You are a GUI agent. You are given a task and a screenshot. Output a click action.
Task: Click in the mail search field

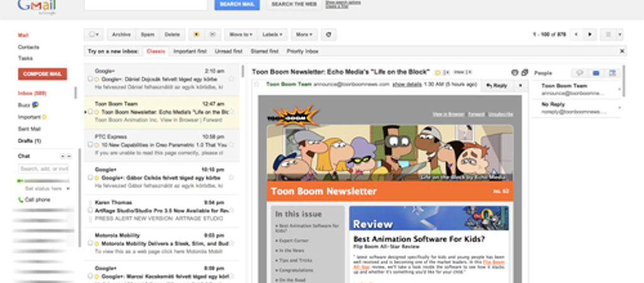point(146,4)
